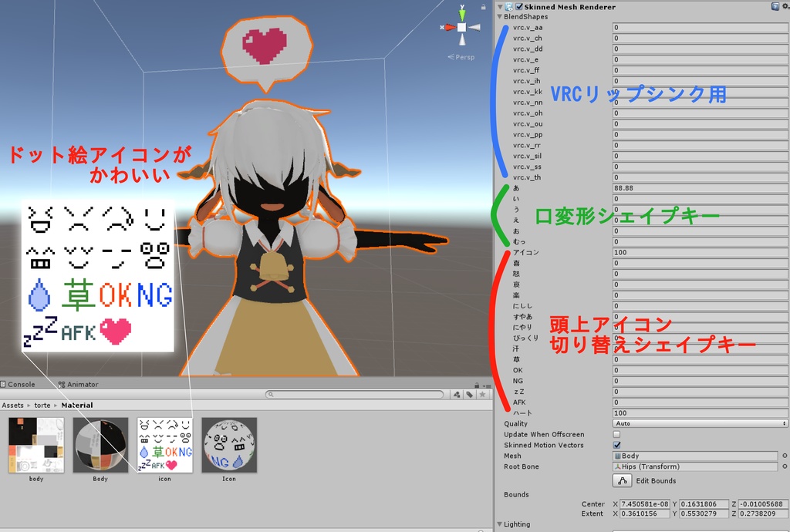The height and width of the screenshot is (532, 790).
Task: Expand the Lighting section
Action: point(500,524)
